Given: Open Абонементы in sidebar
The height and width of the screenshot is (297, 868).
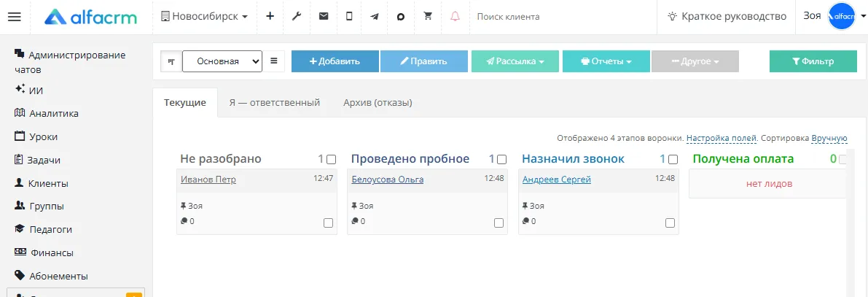Looking at the screenshot, I should (51, 276).
